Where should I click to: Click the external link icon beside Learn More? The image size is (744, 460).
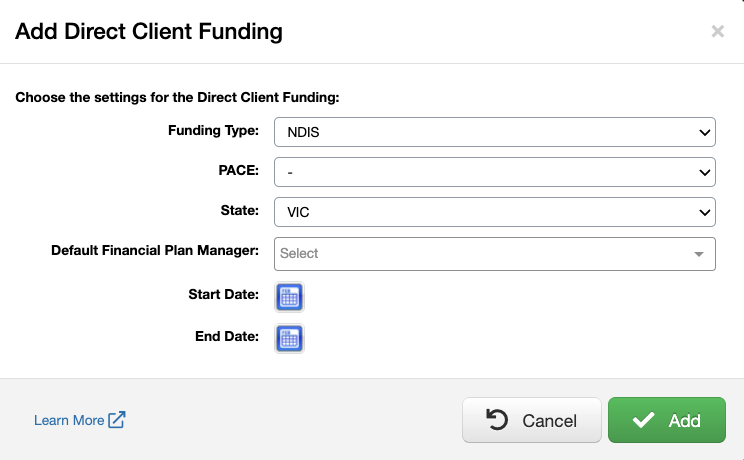tap(117, 420)
